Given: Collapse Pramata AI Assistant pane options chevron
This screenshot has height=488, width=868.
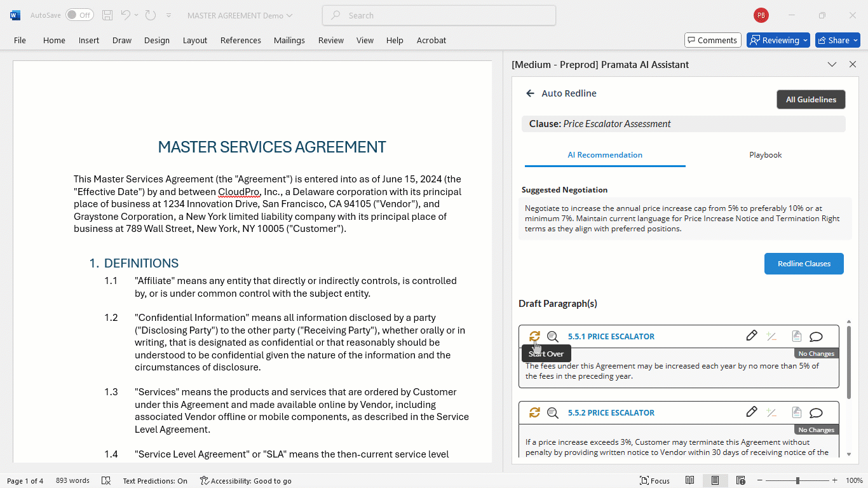Looking at the screenshot, I should point(832,64).
